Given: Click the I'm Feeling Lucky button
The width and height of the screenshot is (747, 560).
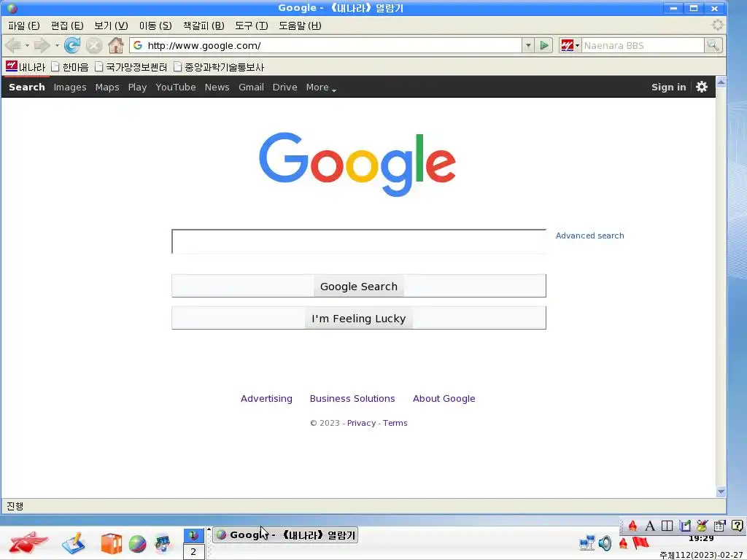Looking at the screenshot, I should coord(359,318).
